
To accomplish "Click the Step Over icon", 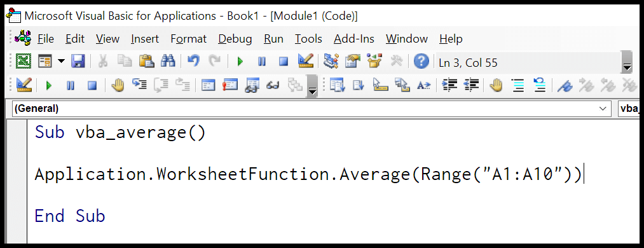I will coord(161,85).
